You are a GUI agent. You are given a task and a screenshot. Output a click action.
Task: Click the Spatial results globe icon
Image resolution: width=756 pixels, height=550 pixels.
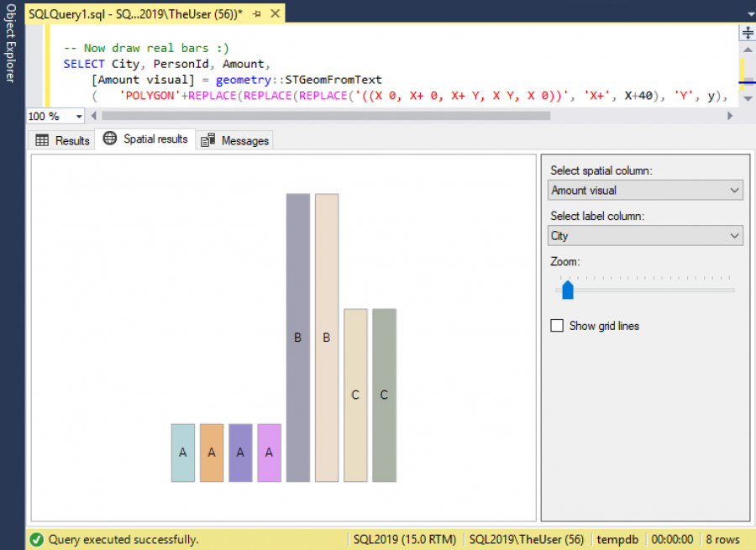coord(110,139)
